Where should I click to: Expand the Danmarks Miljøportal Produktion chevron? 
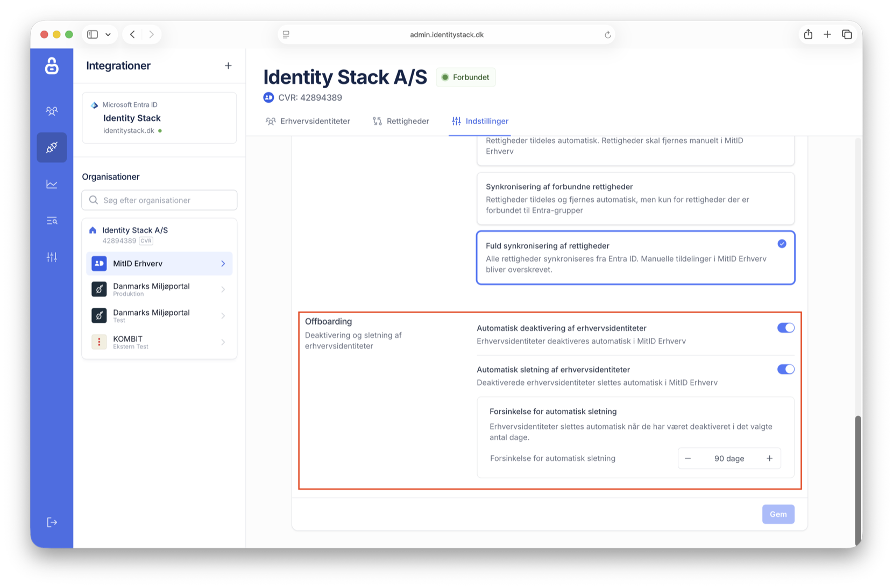tap(223, 289)
